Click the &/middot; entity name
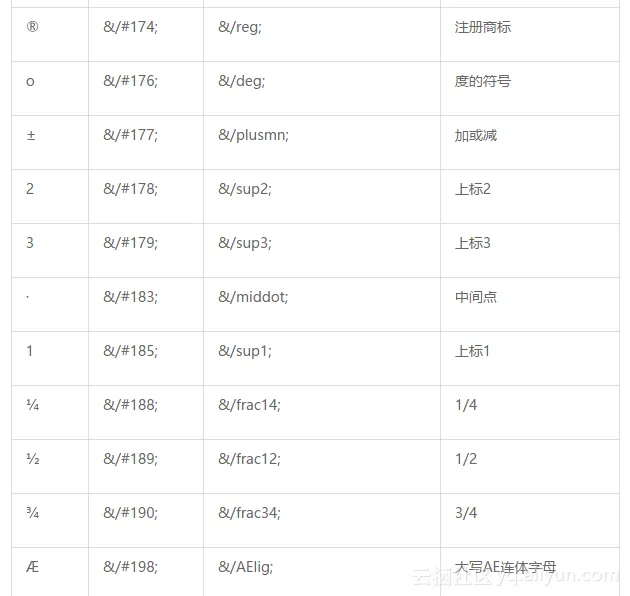Image resolution: width=630 pixels, height=596 pixels. pyautogui.click(x=253, y=297)
